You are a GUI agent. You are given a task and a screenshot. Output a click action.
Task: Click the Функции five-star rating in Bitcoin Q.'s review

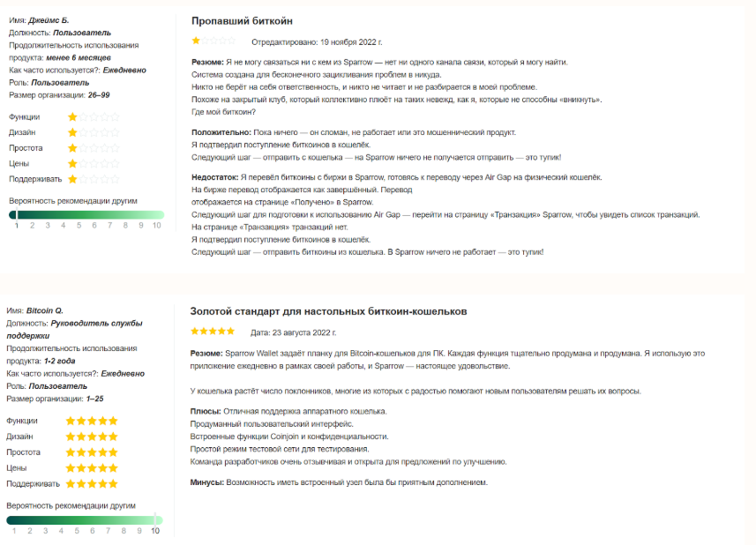(92, 421)
